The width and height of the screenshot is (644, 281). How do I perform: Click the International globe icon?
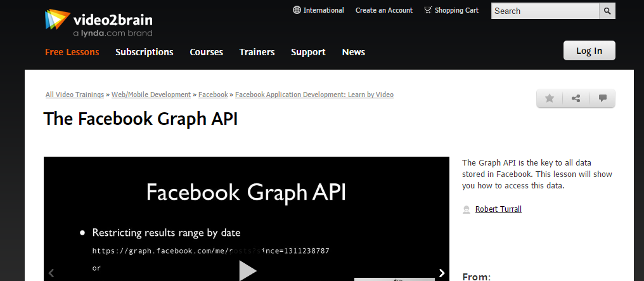[297, 10]
